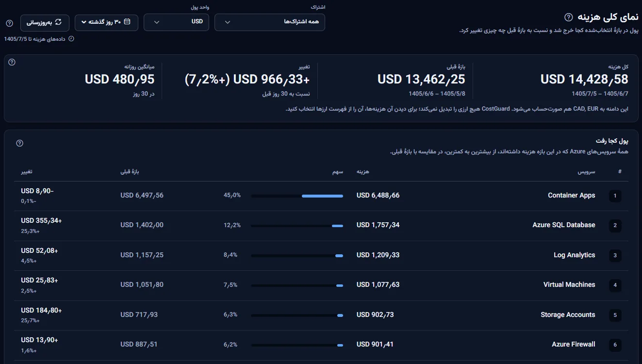Select the Storage Accounts service row

tap(321, 315)
